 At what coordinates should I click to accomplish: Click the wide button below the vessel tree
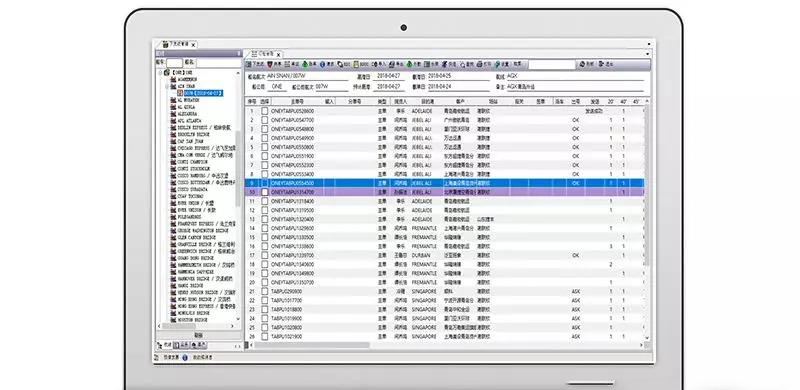(198, 335)
